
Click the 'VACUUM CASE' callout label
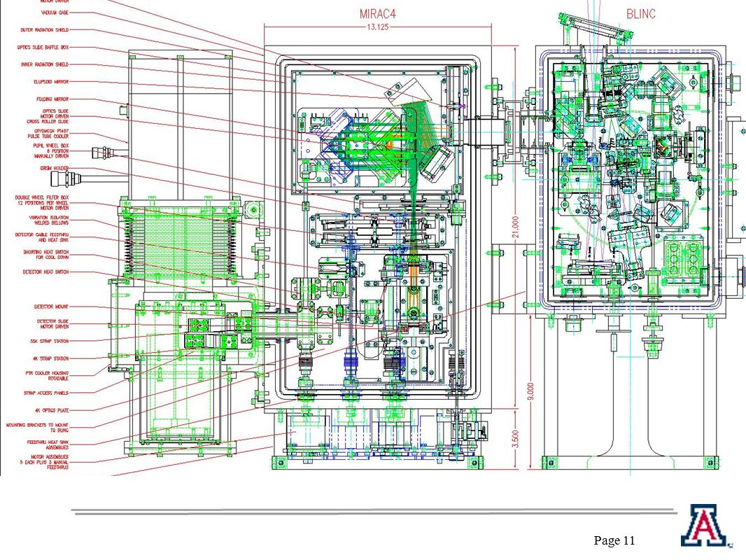[55, 13]
